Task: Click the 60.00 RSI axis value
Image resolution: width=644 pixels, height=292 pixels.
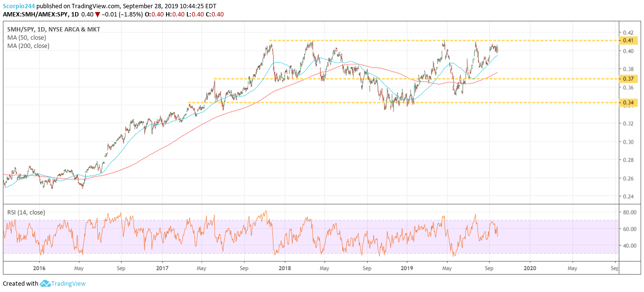Action: [x=629, y=229]
